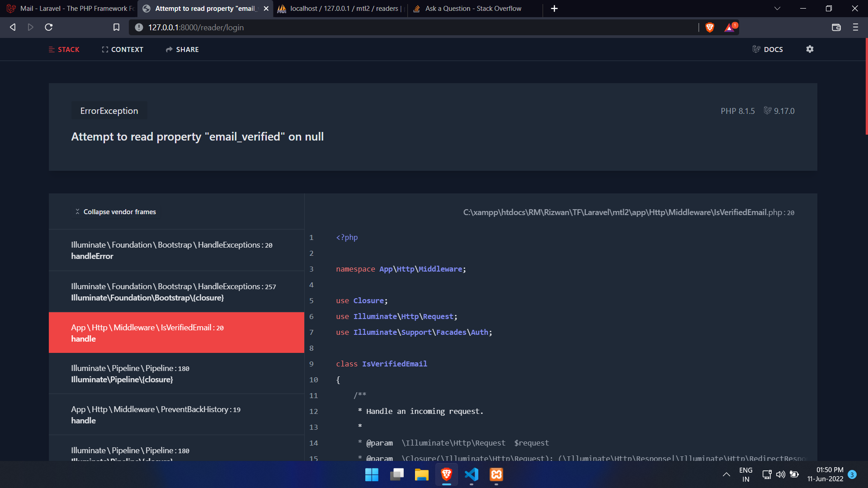
Task: Select the PreventBackHistory:19 handle frame
Action: [176, 415]
